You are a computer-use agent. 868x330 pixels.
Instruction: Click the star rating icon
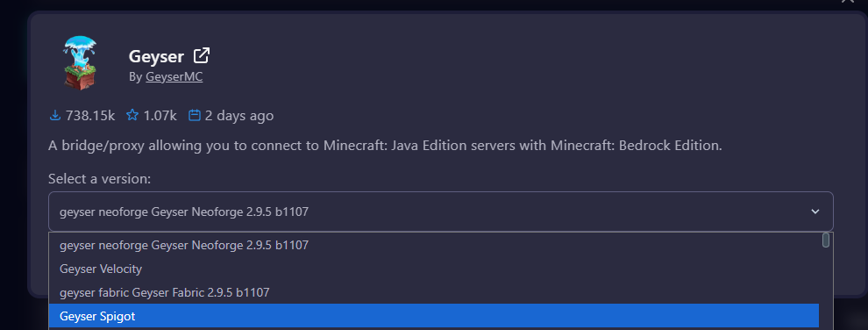click(132, 115)
